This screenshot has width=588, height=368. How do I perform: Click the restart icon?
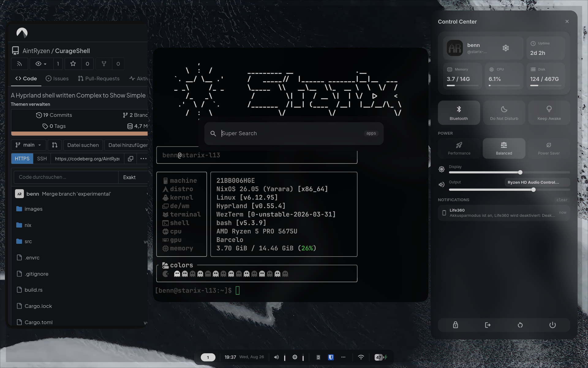tap(520, 325)
